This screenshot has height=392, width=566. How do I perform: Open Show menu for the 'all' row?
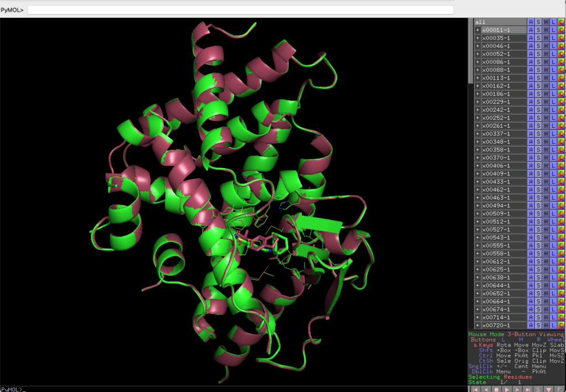[x=538, y=22]
